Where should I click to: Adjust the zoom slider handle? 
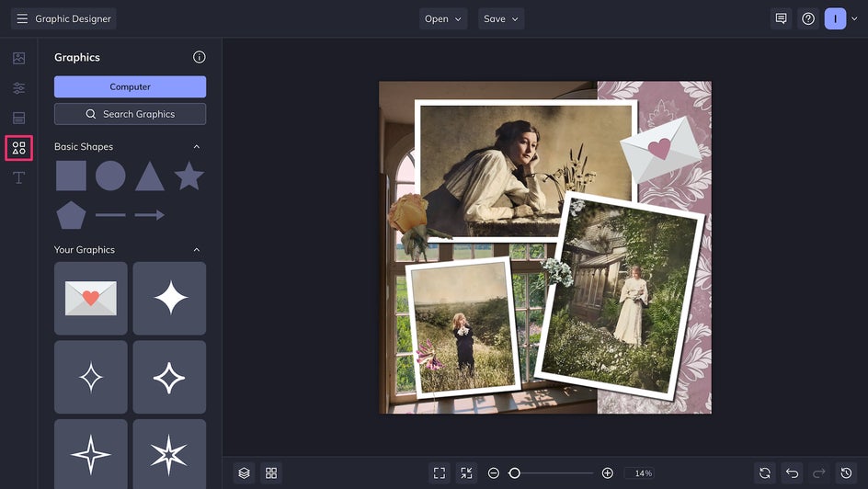(514, 473)
